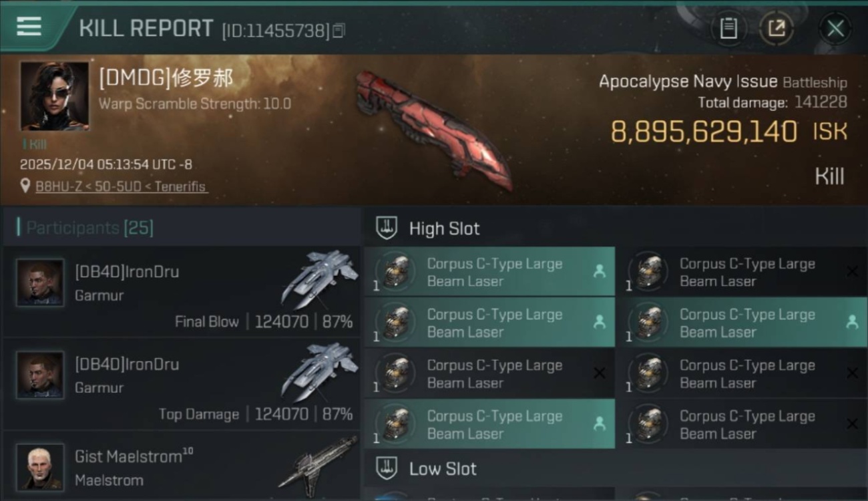Viewport: 868px width, 501px height.
Task: Share the kill report externally
Action: point(776,29)
